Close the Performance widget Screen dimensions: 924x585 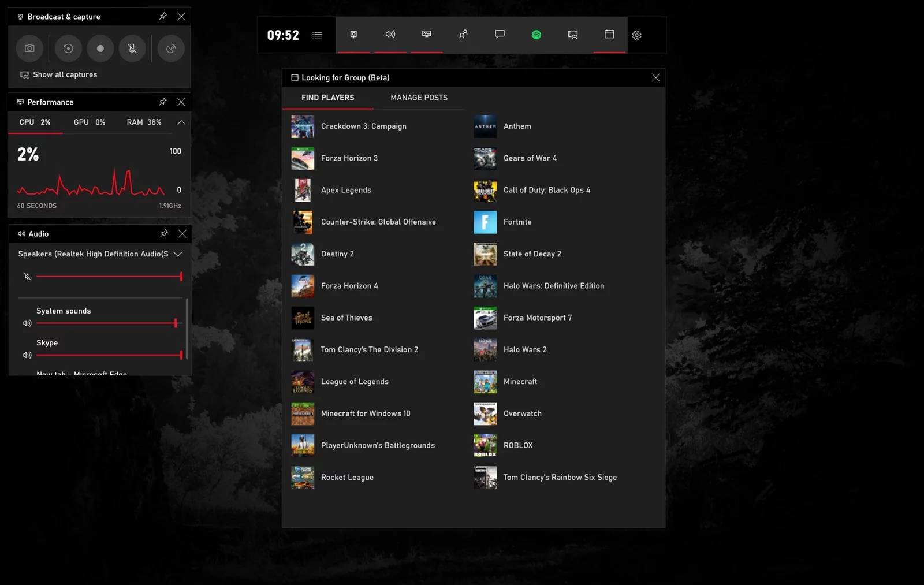181,102
